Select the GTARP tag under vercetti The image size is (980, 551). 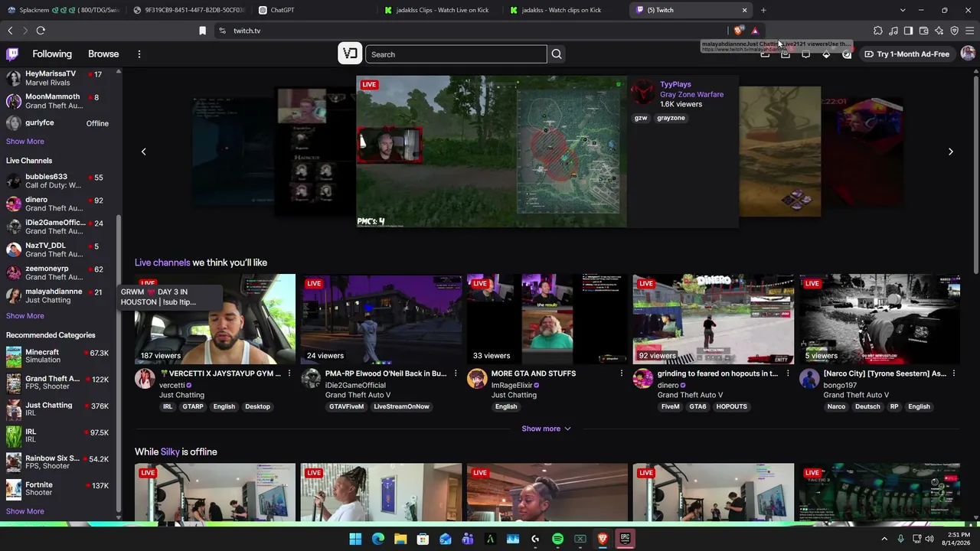click(x=193, y=406)
